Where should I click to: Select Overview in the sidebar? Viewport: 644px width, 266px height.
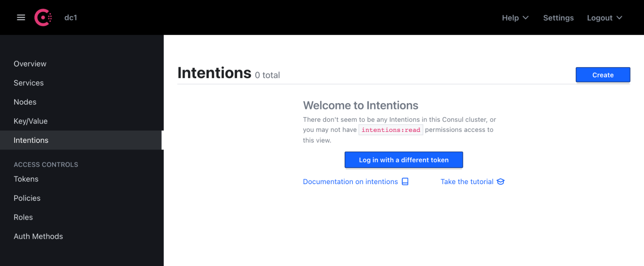pos(30,64)
